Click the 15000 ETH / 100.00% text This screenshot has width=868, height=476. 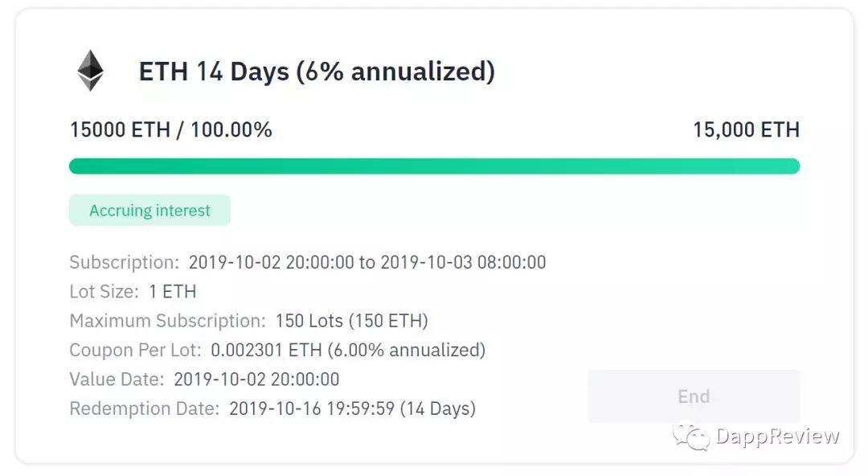170,129
